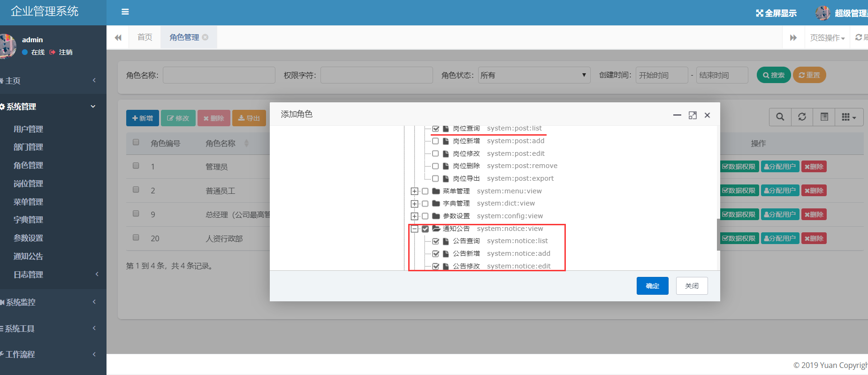The width and height of the screenshot is (868, 375).
Task: Click the file icon beside 岗位导出
Action: 446,178
